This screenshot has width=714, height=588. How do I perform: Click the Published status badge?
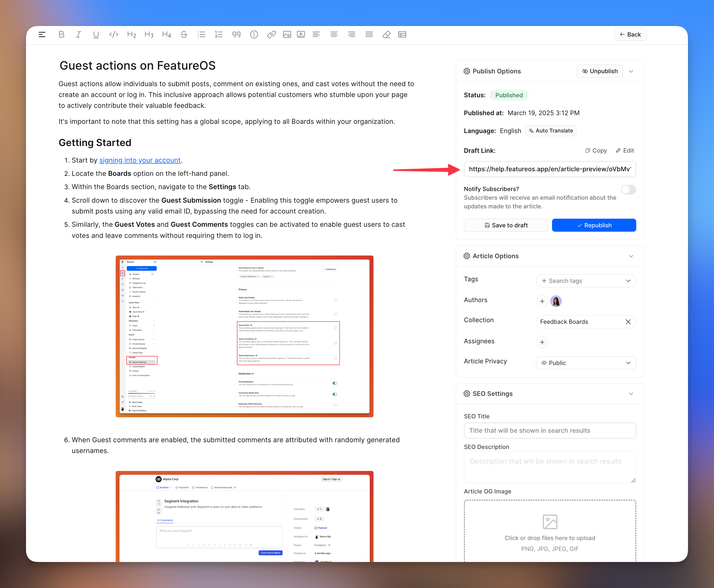(x=509, y=95)
